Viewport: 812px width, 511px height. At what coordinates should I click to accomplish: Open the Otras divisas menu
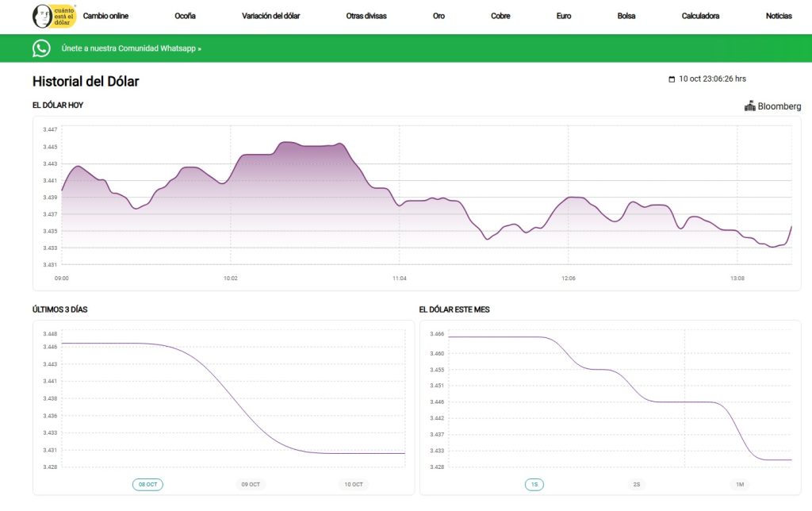tap(366, 16)
